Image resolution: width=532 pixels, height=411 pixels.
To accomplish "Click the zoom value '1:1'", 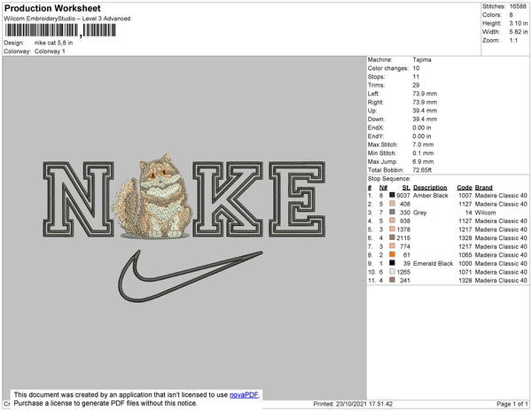I will [513, 41].
